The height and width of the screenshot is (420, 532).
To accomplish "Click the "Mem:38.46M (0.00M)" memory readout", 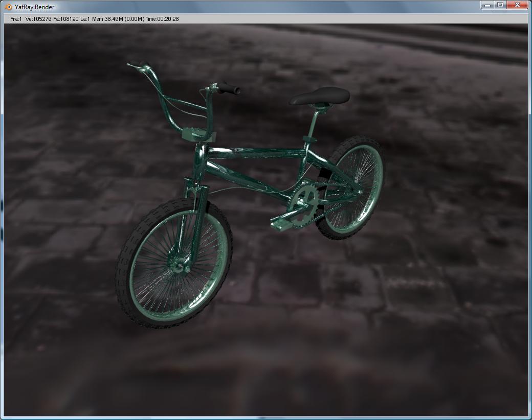I will pos(118,19).
